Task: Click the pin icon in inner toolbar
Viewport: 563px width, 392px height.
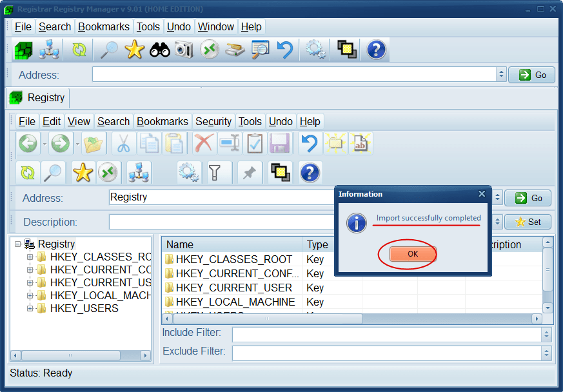Action: click(247, 172)
